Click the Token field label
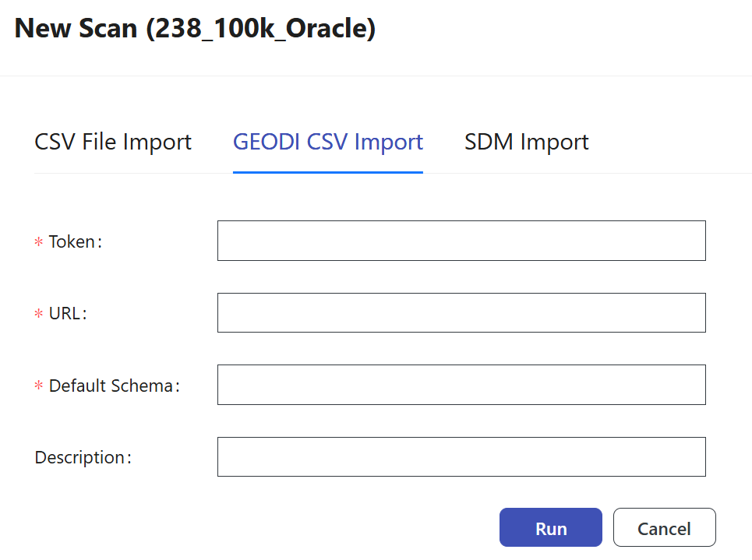Viewport: 752px width, 560px height. click(73, 242)
